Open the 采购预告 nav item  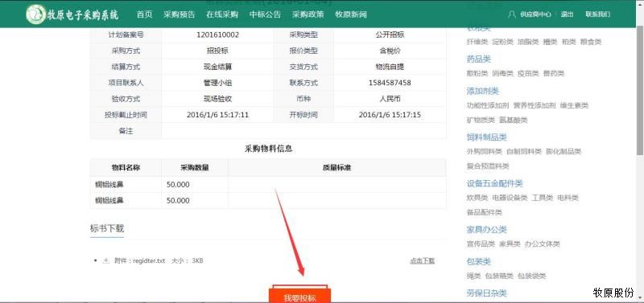[179, 14]
